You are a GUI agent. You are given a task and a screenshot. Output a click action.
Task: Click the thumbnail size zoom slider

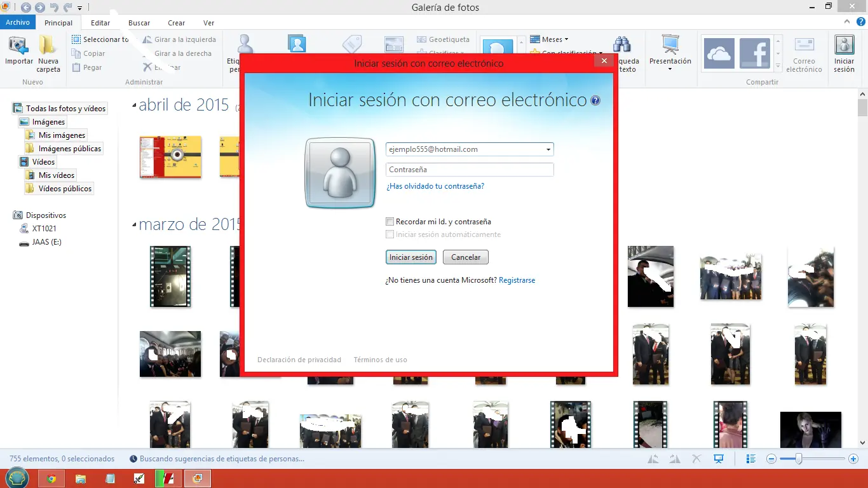pyautogui.click(x=799, y=459)
